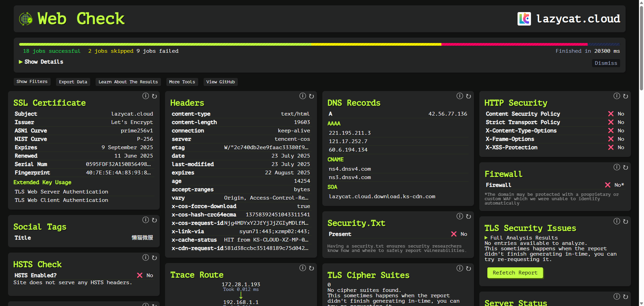The image size is (644, 306).
Task: Dismiss the job status banner
Action: point(606,63)
